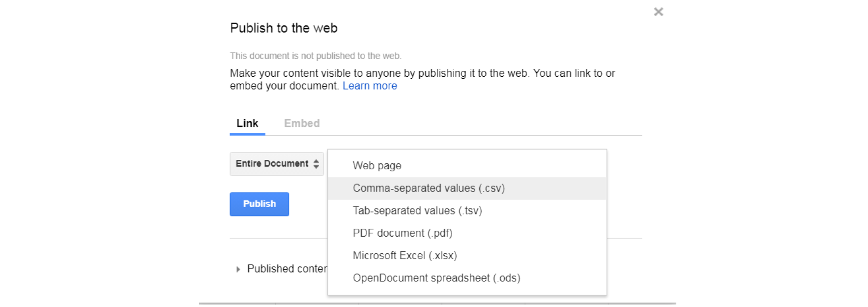Expand the Published content triangle arrow
This screenshot has width=868, height=307.
pyautogui.click(x=238, y=269)
